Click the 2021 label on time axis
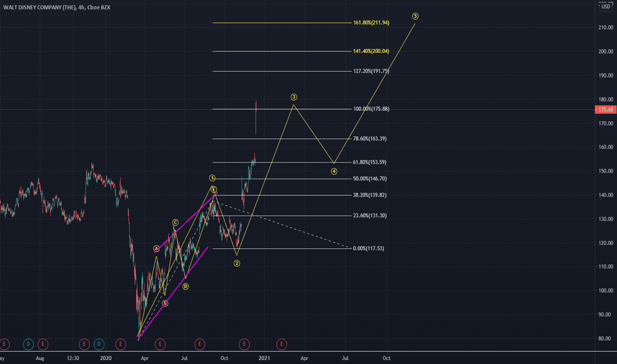Screen dimensions: 617x364 tap(264, 359)
